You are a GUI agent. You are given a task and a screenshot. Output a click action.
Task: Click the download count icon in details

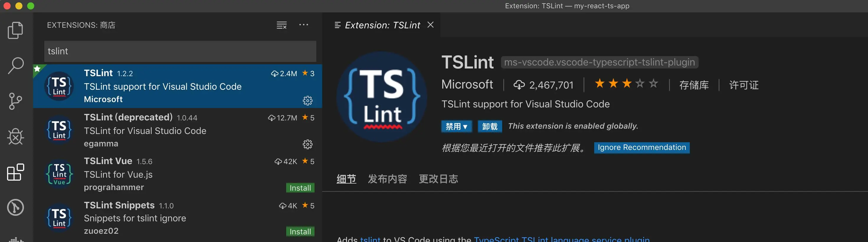click(519, 85)
